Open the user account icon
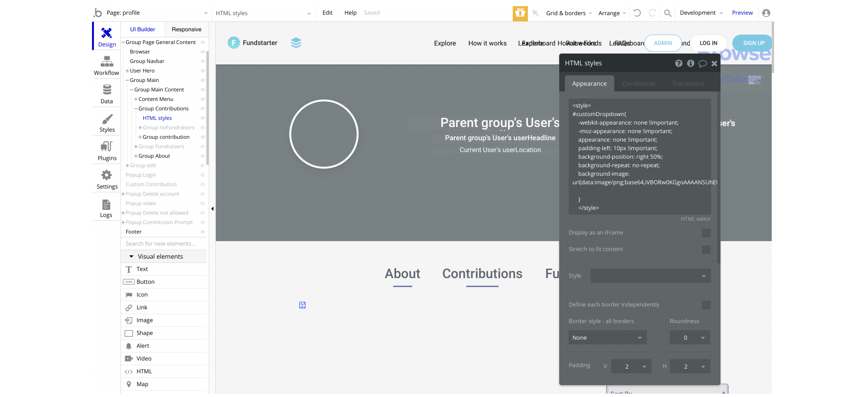The width and height of the screenshot is (868, 397). pos(766,13)
